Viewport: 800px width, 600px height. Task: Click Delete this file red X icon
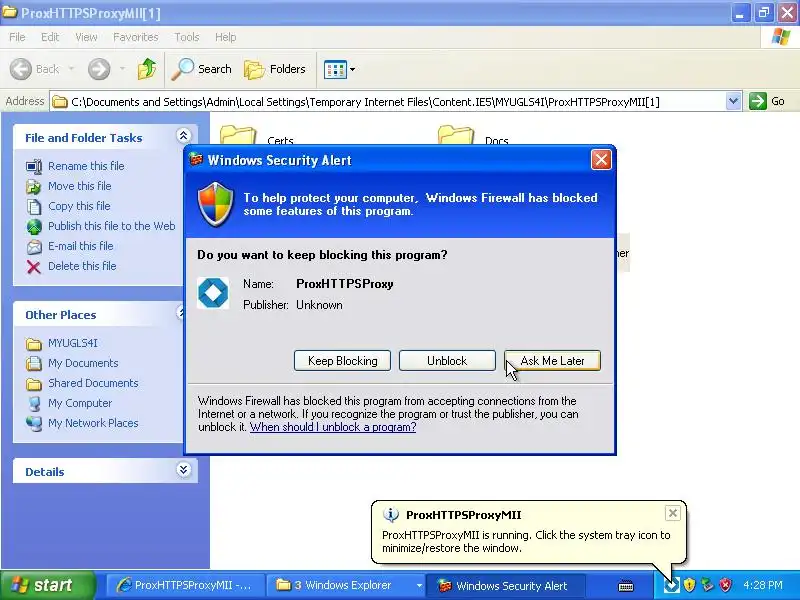tap(34, 267)
